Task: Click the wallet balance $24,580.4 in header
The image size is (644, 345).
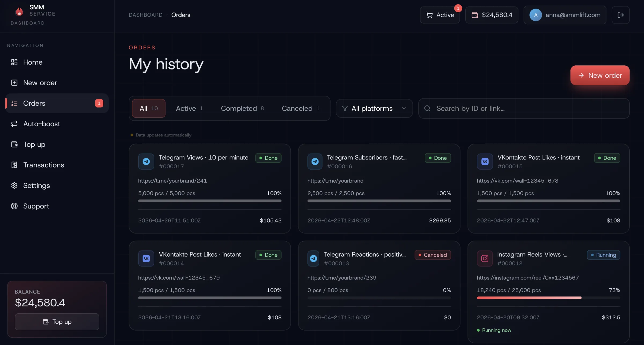Action: [x=492, y=15]
